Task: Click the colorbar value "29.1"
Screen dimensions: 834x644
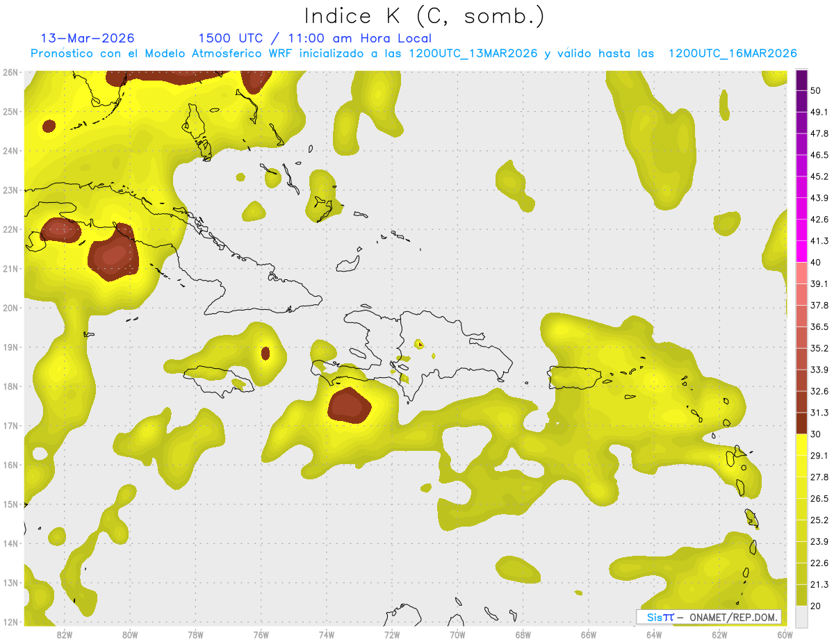Action: 819,455
